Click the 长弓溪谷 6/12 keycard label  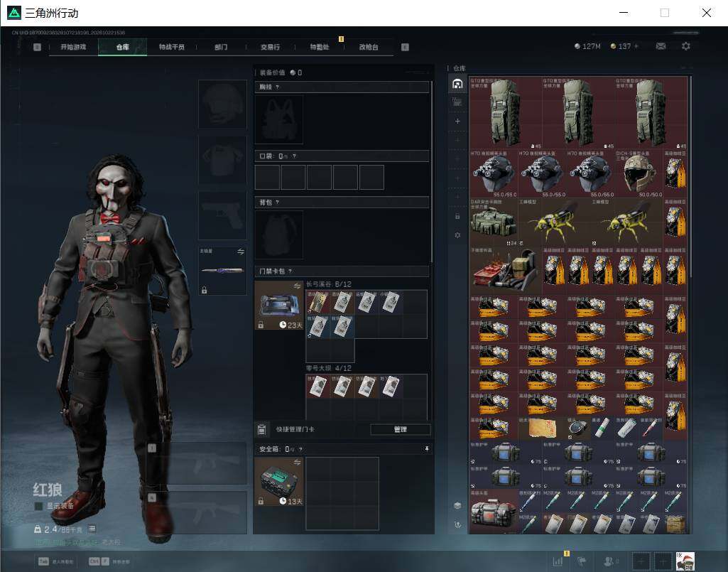tap(329, 284)
